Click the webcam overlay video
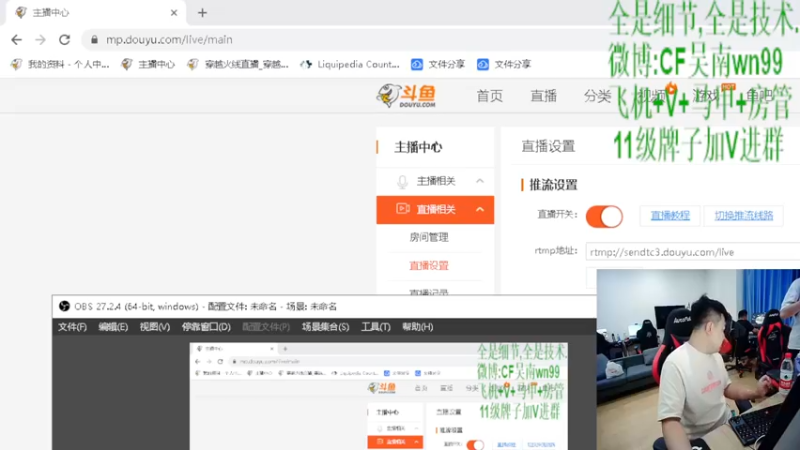This screenshot has width=800, height=450. tap(698, 360)
